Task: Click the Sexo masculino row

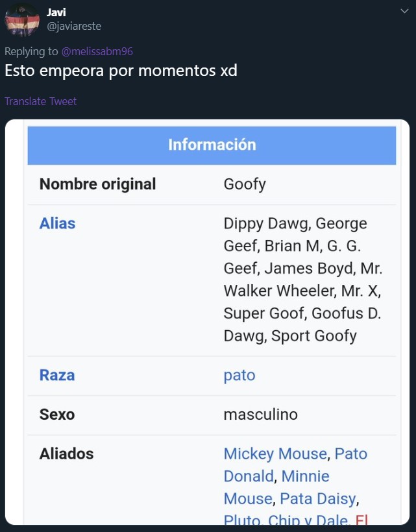Action: [212, 415]
